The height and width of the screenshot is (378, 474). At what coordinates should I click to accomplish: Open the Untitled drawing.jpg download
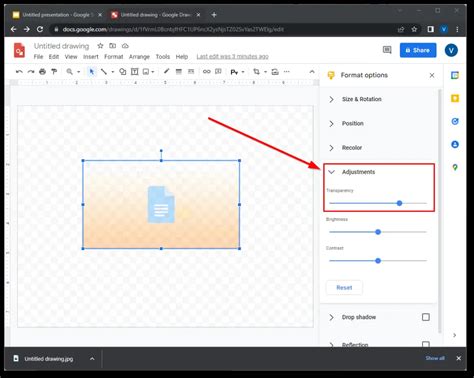point(48,359)
